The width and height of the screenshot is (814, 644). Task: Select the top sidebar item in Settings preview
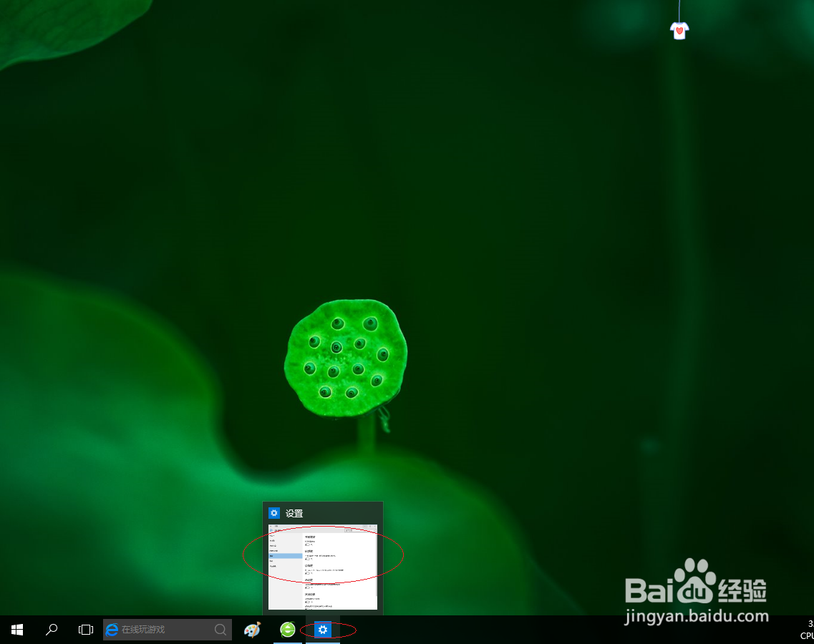tap(271, 535)
